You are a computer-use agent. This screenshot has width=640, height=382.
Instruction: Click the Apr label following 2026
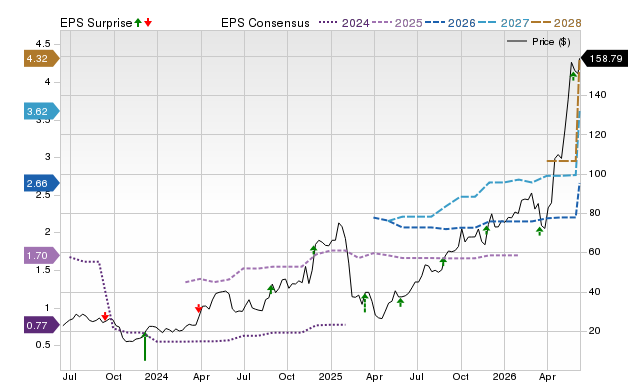[547, 376]
